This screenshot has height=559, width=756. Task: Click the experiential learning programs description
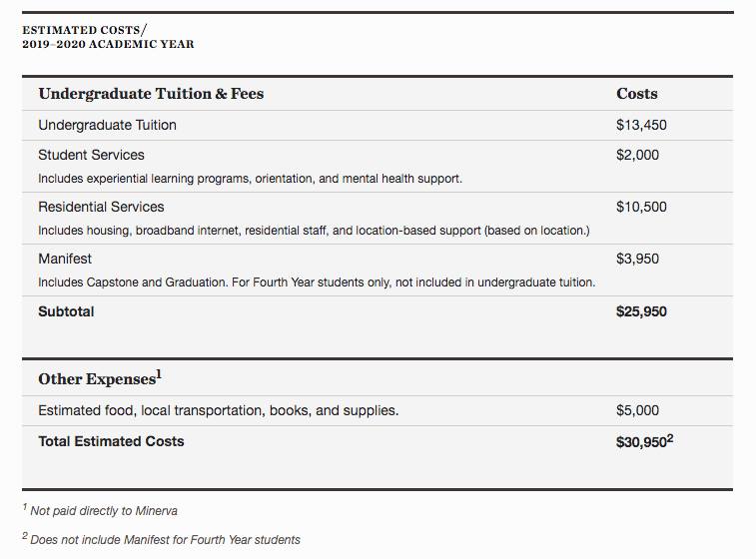(250, 179)
